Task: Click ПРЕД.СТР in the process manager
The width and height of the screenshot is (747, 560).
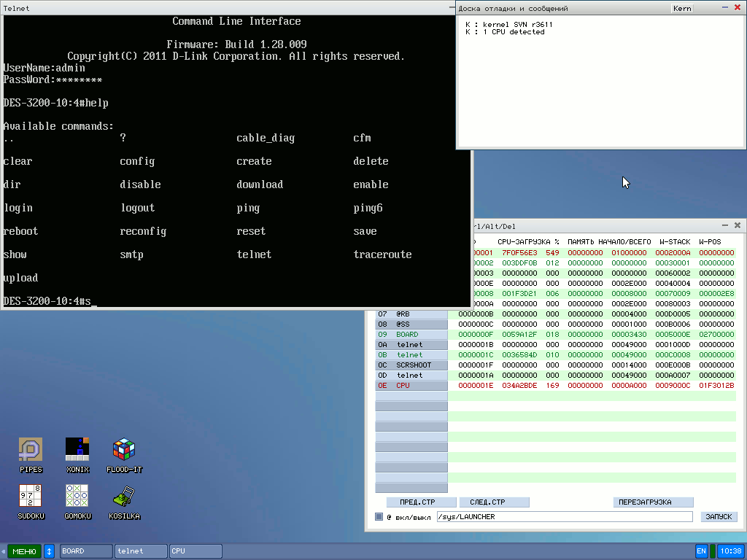Action: pos(421,502)
